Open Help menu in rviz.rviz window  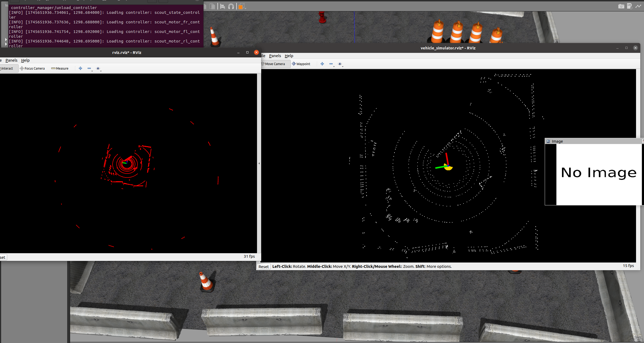pyautogui.click(x=25, y=60)
